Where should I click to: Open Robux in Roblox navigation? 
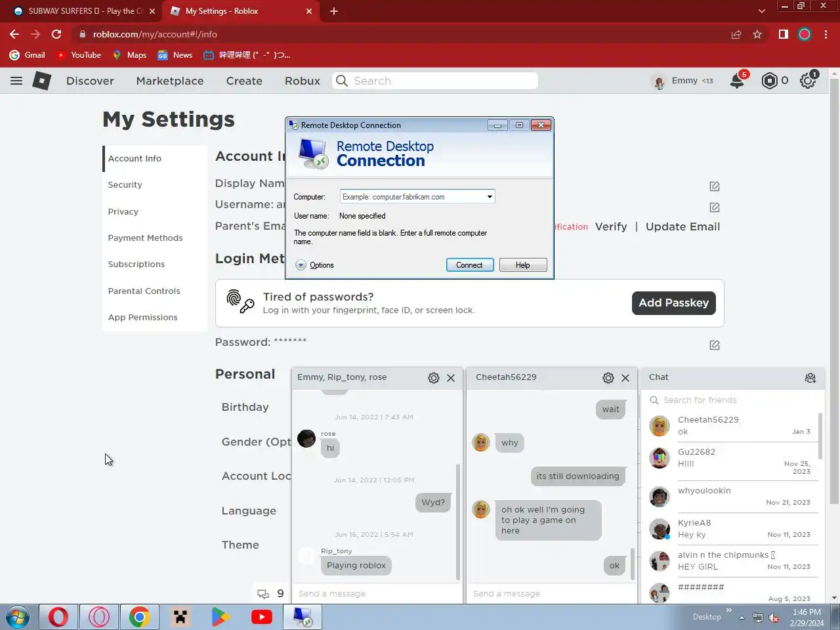click(303, 81)
